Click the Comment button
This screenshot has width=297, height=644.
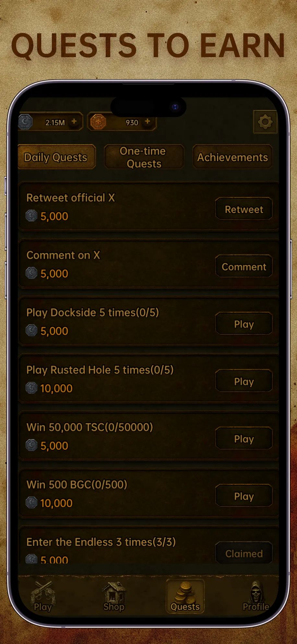[244, 267]
